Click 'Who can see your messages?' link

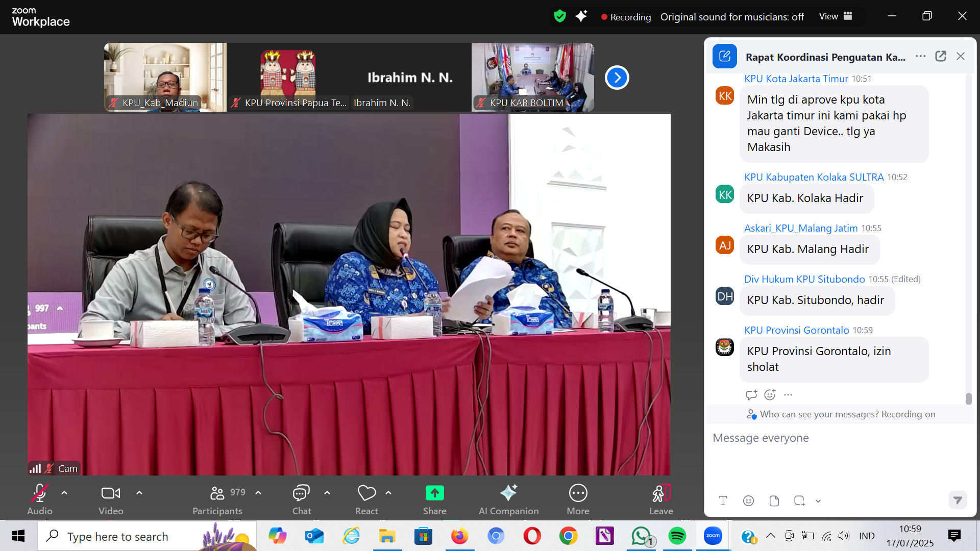819,414
